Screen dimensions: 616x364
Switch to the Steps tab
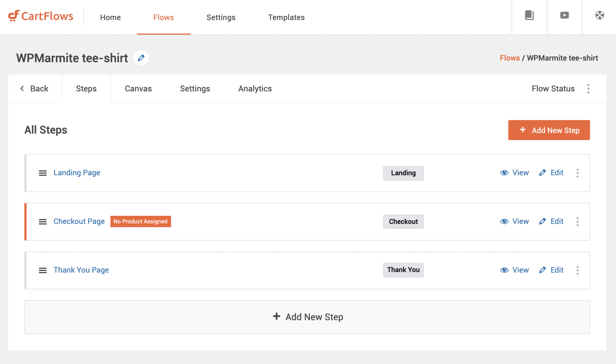[x=86, y=89]
